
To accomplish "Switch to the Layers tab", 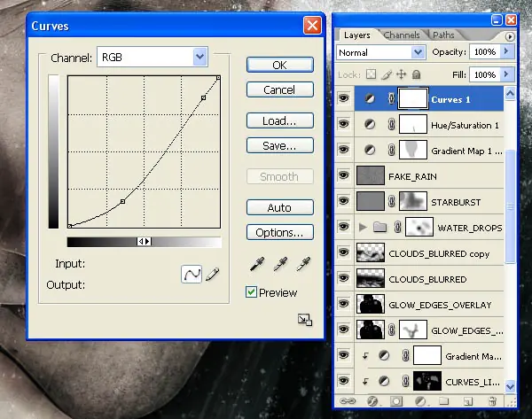I will [357, 35].
